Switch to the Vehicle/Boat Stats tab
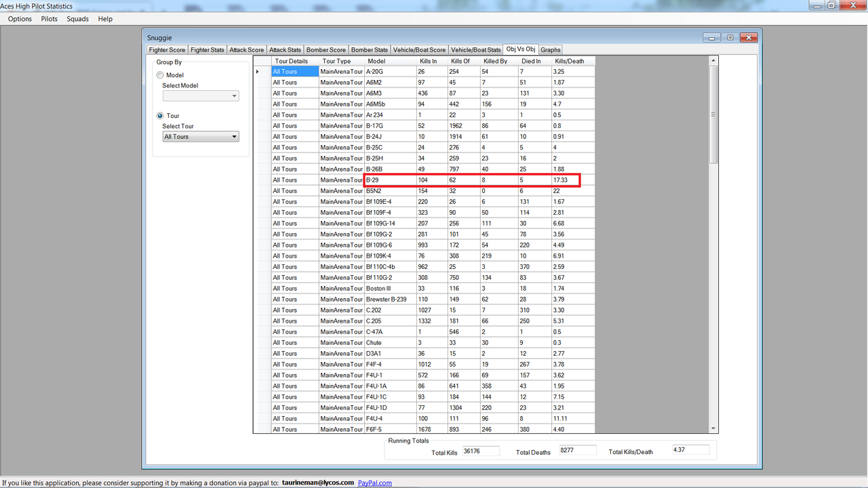 coord(476,50)
